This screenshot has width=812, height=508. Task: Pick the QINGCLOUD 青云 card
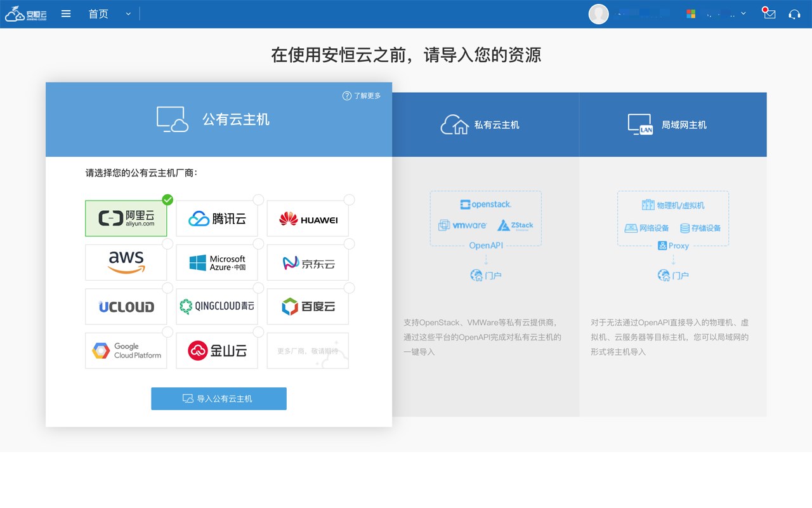(x=217, y=307)
